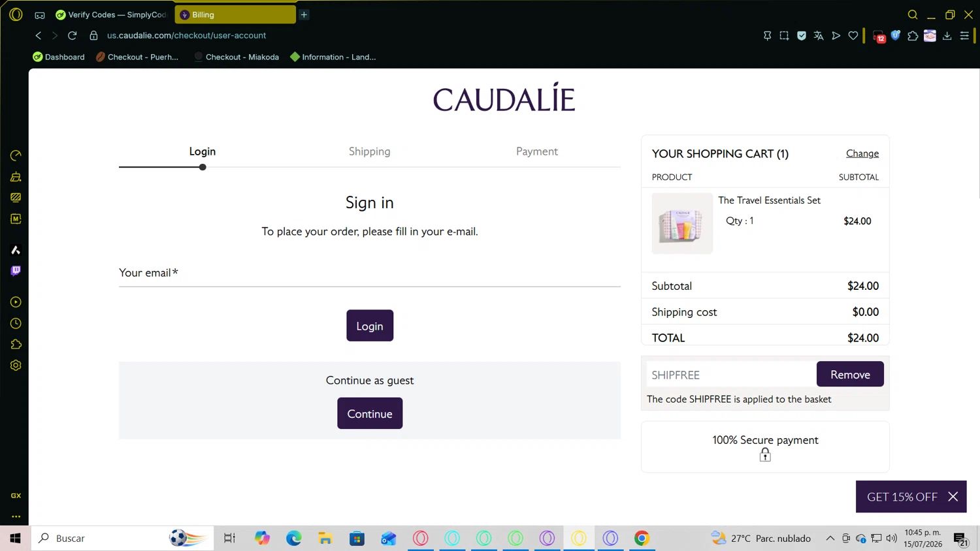Open History clock icon in sidebar
Viewport: 980px width, 551px height.
coord(16,323)
